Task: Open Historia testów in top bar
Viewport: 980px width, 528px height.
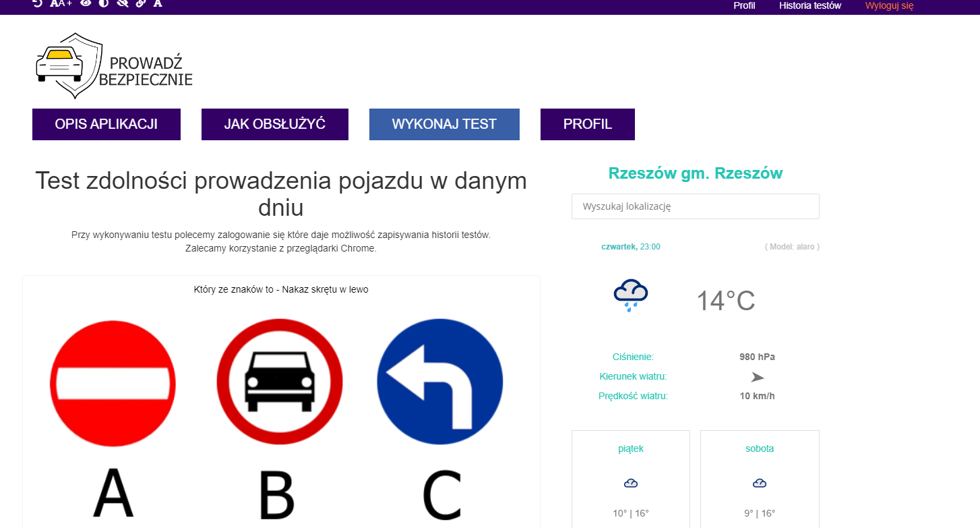Action: (x=809, y=5)
